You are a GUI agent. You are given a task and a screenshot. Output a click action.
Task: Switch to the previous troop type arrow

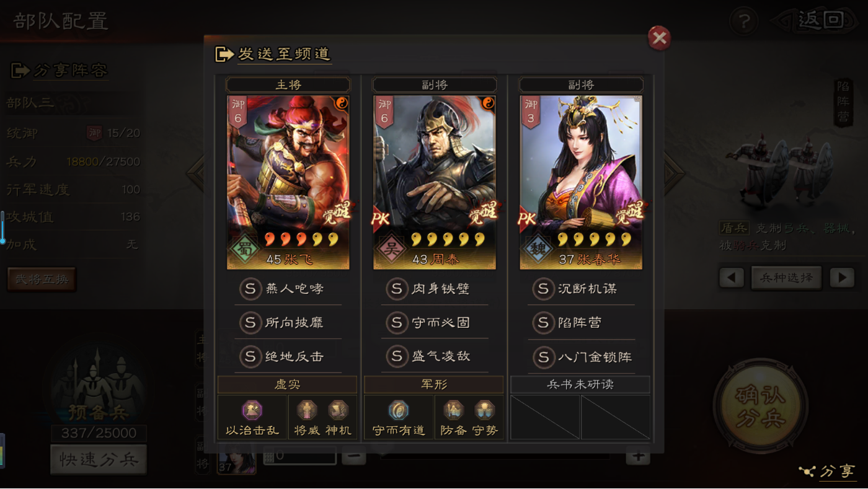[x=732, y=278]
